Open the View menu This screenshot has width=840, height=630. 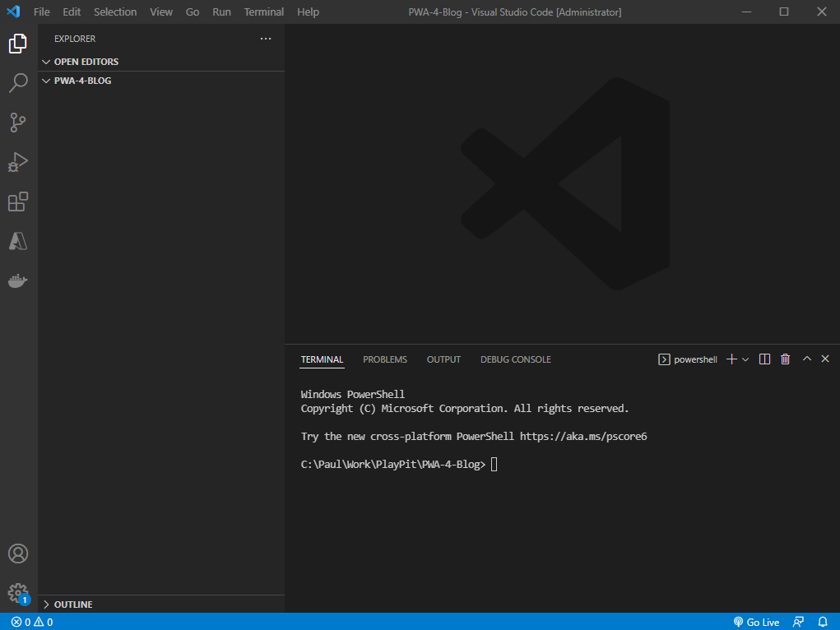click(x=161, y=12)
